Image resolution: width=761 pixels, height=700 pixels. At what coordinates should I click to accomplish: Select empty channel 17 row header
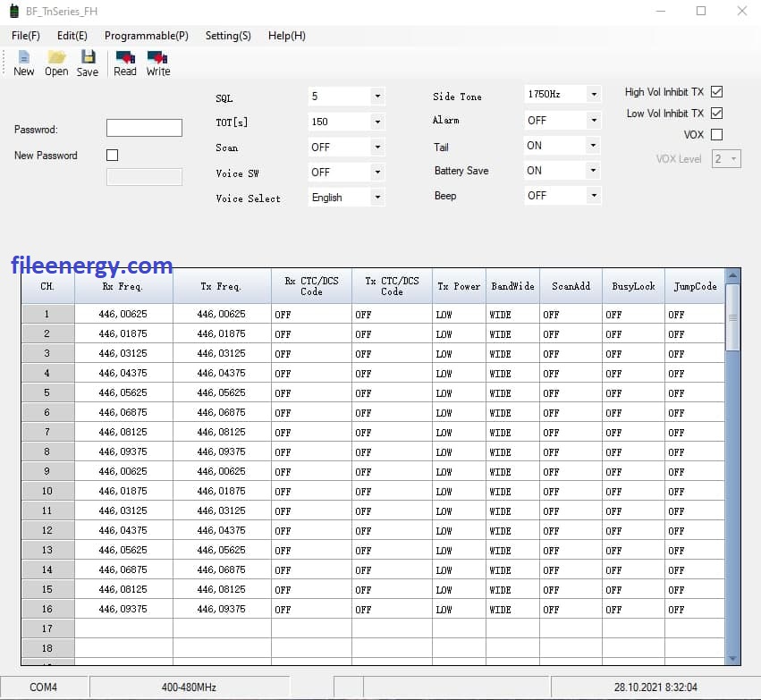[47, 628]
